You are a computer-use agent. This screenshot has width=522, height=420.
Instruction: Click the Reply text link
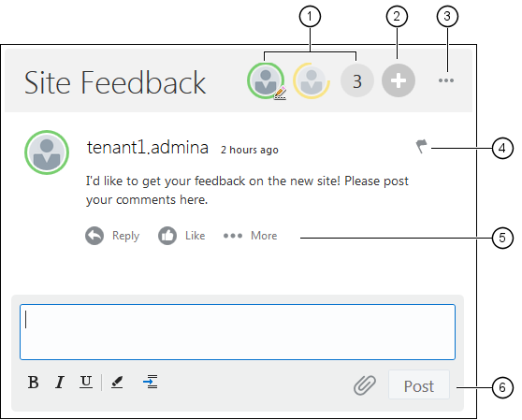tap(125, 236)
